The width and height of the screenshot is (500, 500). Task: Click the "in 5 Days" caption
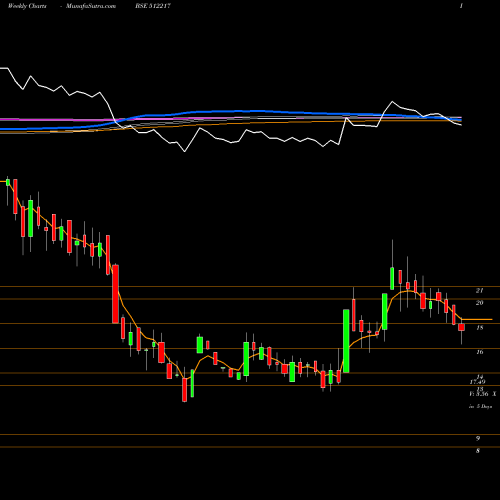[x=480, y=406]
